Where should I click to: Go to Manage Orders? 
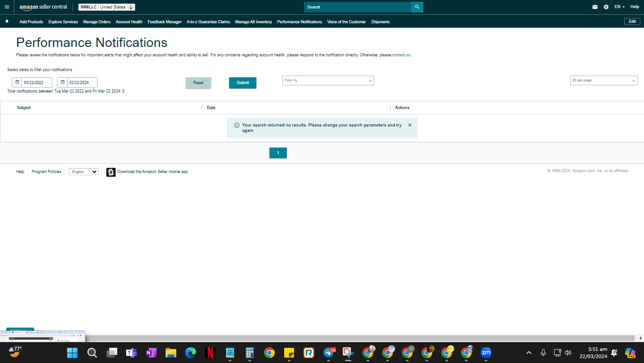pos(97,22)
